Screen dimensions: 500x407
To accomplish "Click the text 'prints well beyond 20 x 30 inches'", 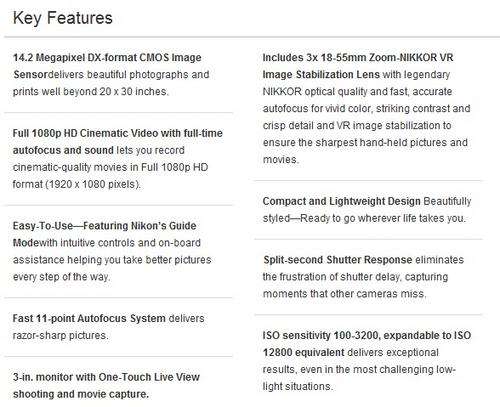I will [91, 92].
